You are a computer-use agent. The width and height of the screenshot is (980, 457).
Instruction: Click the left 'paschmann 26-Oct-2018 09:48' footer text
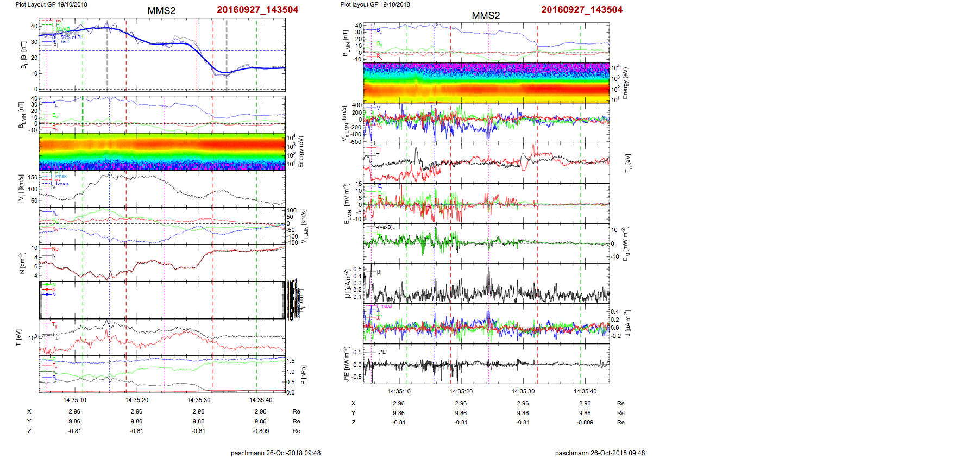tap(275, 453)
